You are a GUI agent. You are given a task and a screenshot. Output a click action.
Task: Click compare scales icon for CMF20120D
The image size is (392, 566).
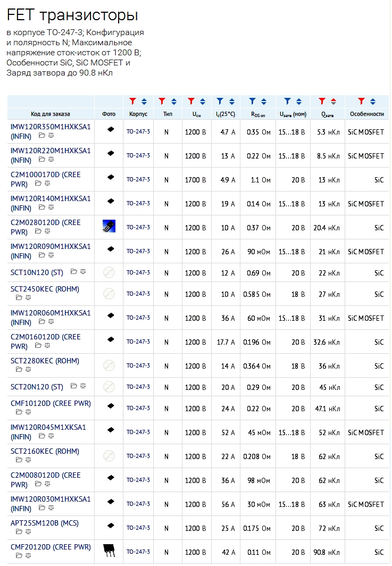click(28, 555)
